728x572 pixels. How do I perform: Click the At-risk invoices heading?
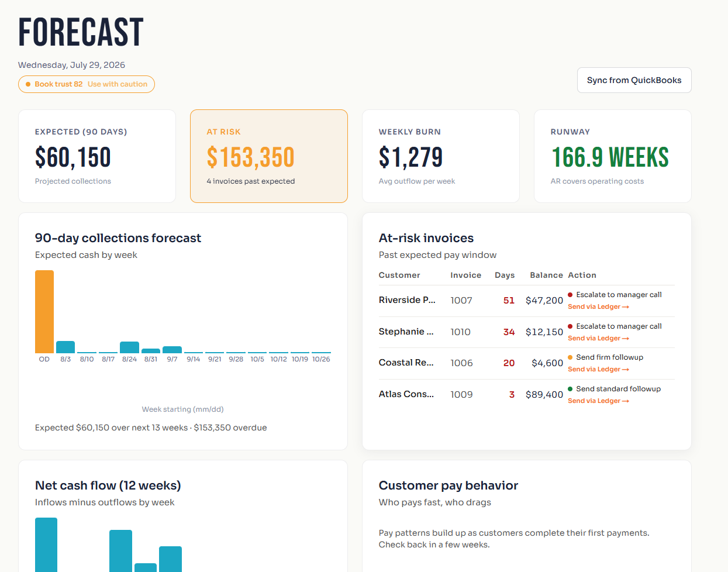(426, 238)
